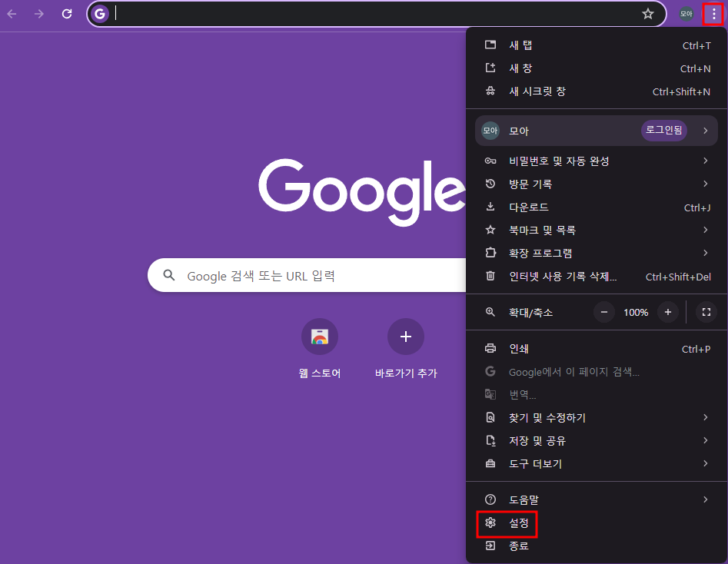Click the three-dot Chrome menu button

713,15
